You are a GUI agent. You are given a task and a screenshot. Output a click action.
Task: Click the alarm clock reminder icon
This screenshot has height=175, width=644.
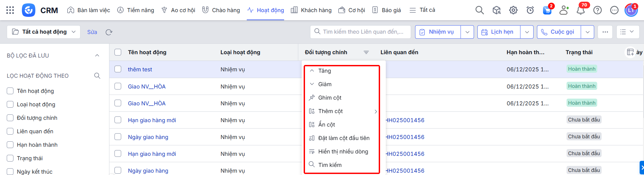pos(530,10)
